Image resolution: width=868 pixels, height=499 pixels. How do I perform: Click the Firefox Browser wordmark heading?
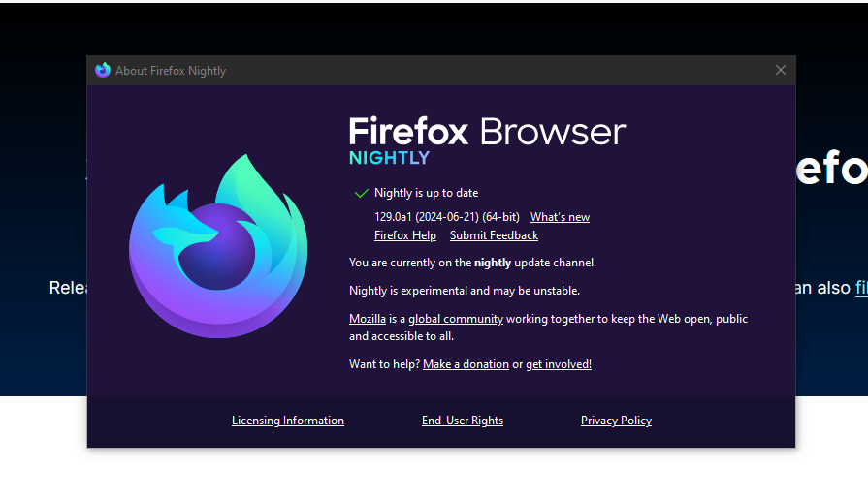pyautogui.click(x=487, y=131)
